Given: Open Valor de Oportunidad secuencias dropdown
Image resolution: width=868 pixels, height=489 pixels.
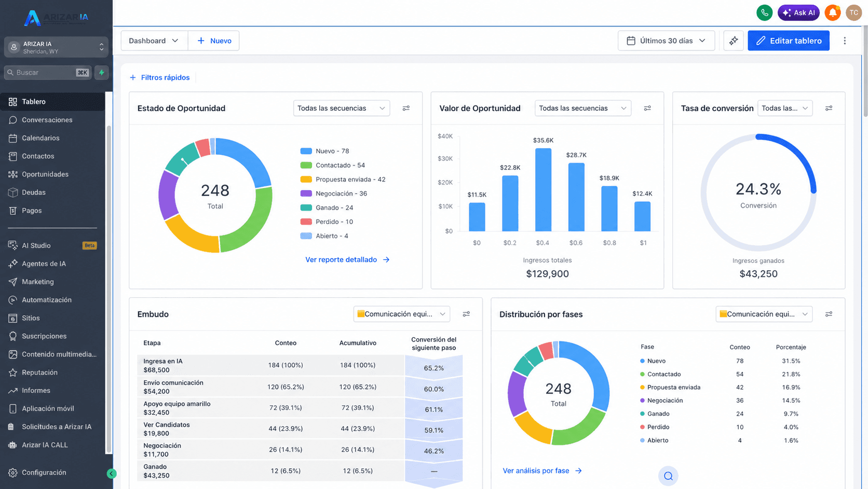Looking at the screenshot, I should tap(583, 108).
